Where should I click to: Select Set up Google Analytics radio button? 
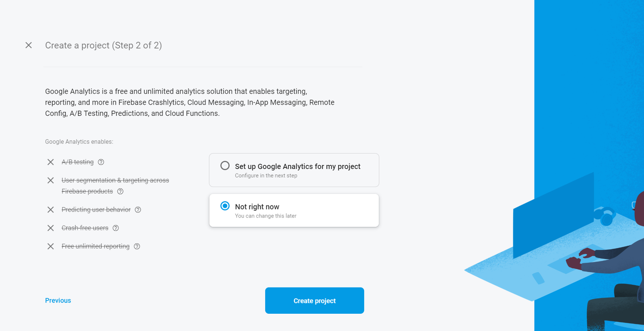(225, 165)
